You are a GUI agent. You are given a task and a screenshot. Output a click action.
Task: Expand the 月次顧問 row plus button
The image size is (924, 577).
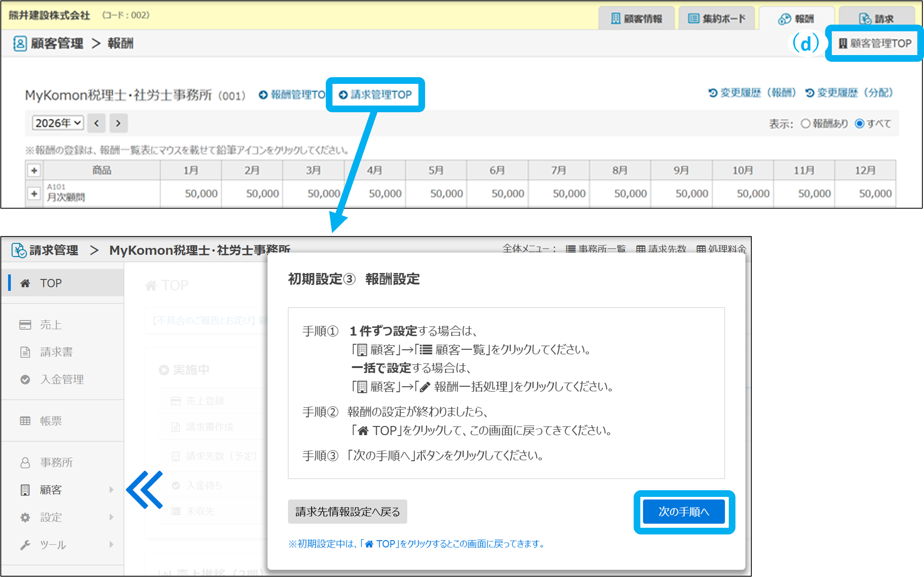pos(34,193)
